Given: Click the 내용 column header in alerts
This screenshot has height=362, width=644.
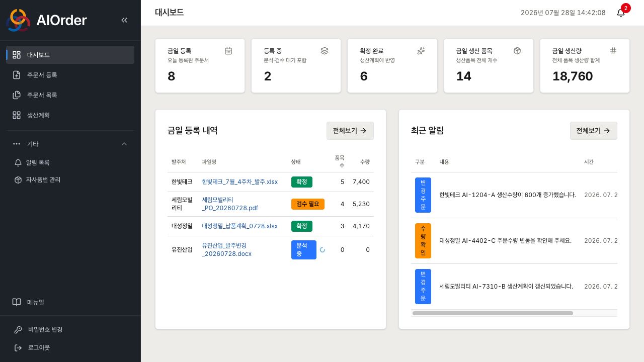Looking at the screenshot, I should (444, 162).
